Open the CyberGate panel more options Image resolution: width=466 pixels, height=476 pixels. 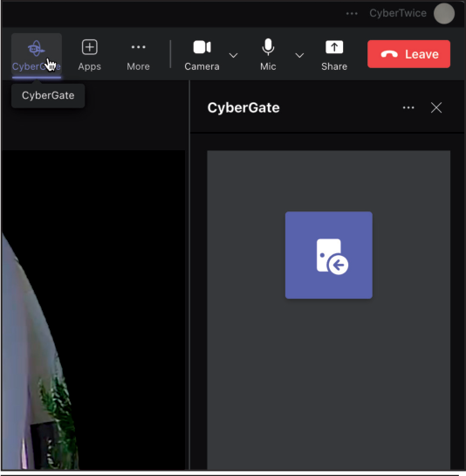408,107
